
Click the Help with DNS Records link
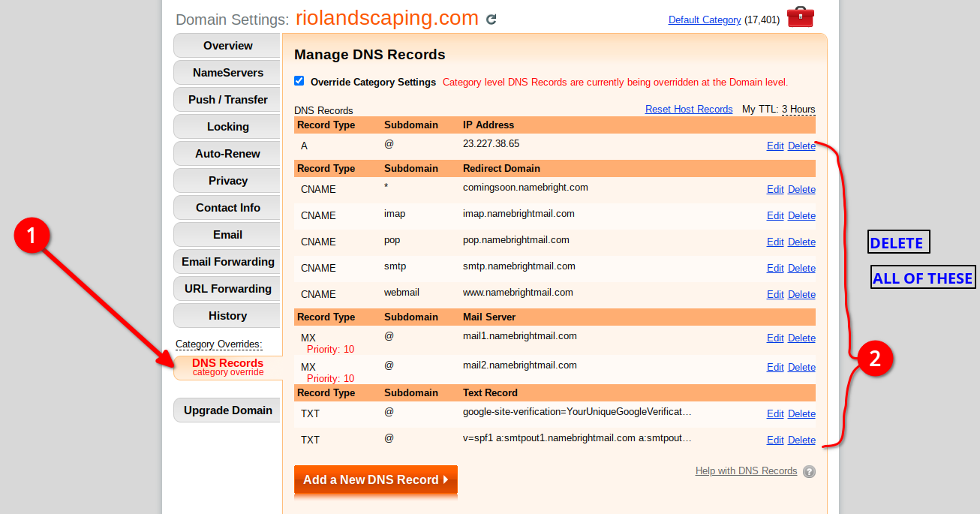point(746,471)
